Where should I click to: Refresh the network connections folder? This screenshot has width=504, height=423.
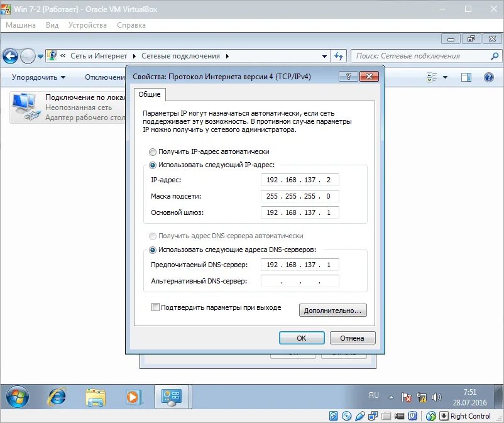pos(339,56)
